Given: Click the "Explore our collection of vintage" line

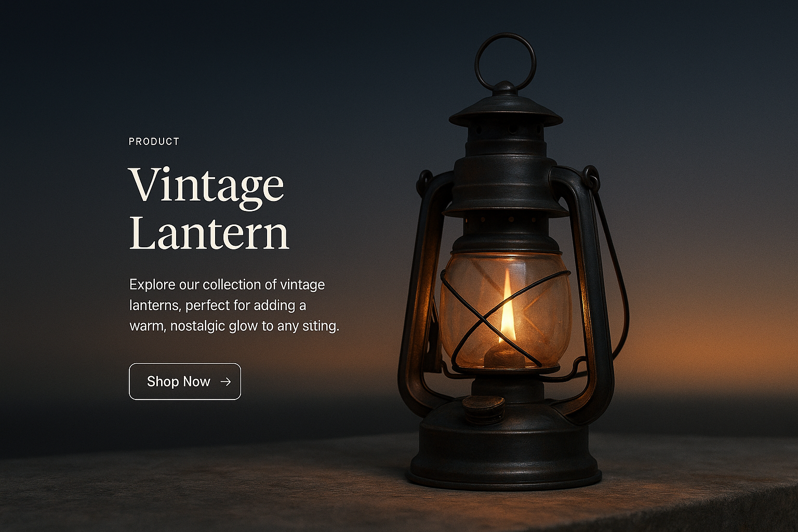Looking at the screenshot, I should tap(227, 285).
